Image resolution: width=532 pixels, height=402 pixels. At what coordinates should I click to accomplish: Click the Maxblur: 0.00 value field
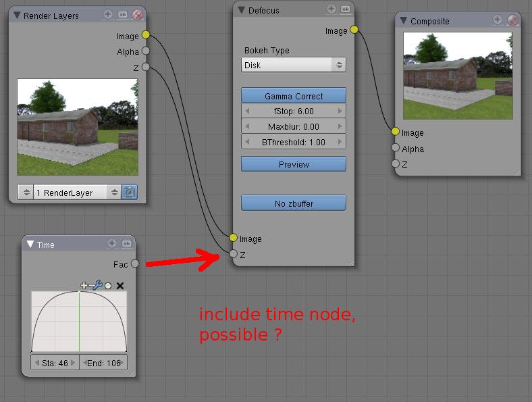(x=294, y=126)
